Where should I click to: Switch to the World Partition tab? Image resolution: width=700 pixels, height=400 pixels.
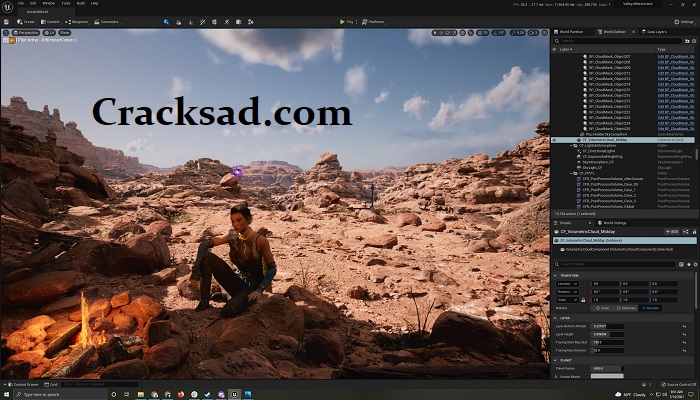click(x=568, y=32)
